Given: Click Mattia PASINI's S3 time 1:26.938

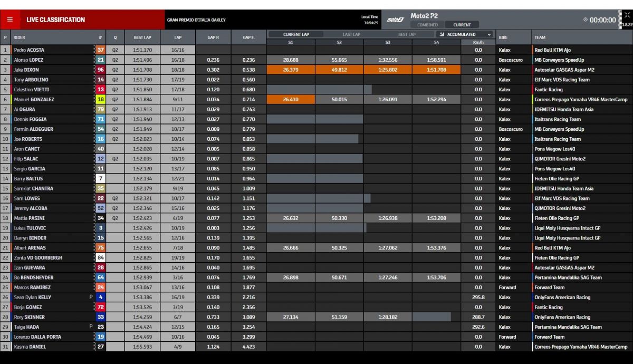Looking at the screenshot, I should (388, 218).
